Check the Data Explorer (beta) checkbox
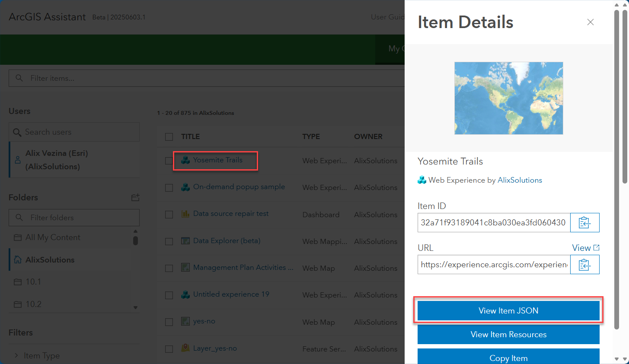The width and height of the screenshot is (629, 364). pyautogui.click(x=169, y=241)
